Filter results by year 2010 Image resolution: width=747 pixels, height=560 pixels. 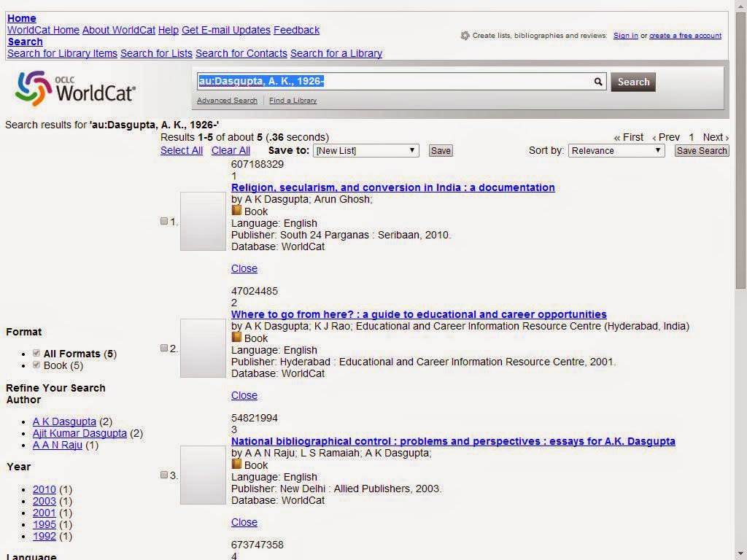pyautogui.click(x=44, y=489)
